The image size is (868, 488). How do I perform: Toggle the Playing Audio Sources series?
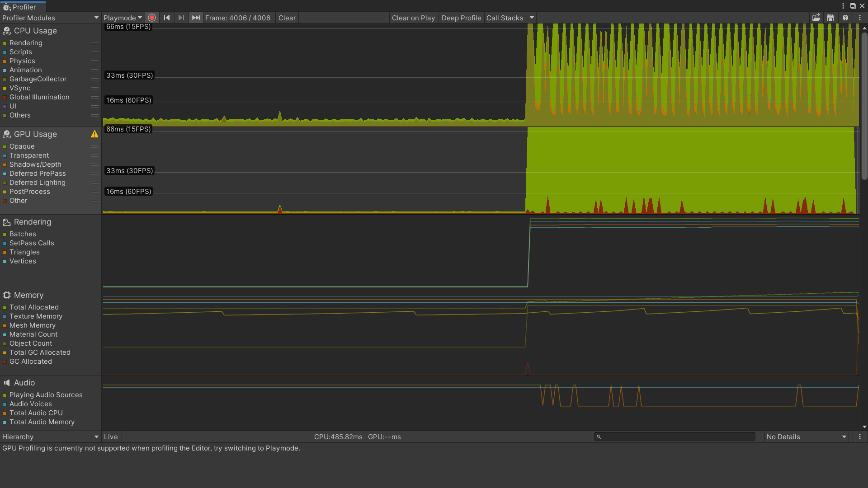click(x=46, y=395)
